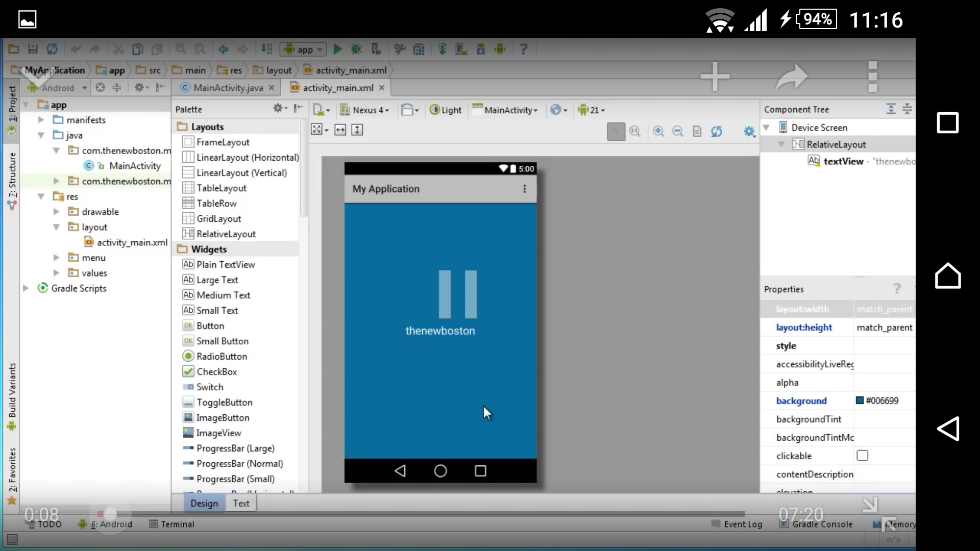This screenshot has width=980, height=551.
Task: Toggle the clickable property checkbox
Action: [862, 455]
